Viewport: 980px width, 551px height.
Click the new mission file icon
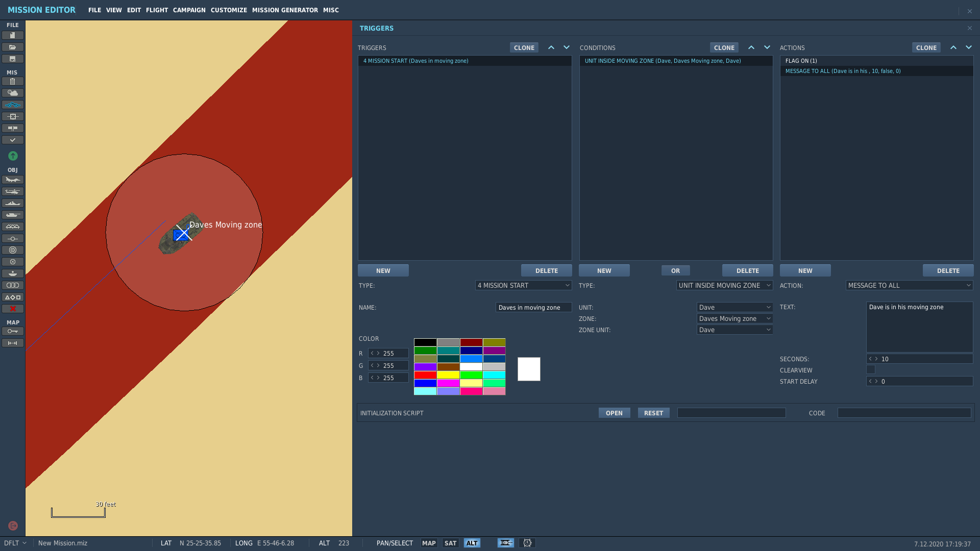13,35
